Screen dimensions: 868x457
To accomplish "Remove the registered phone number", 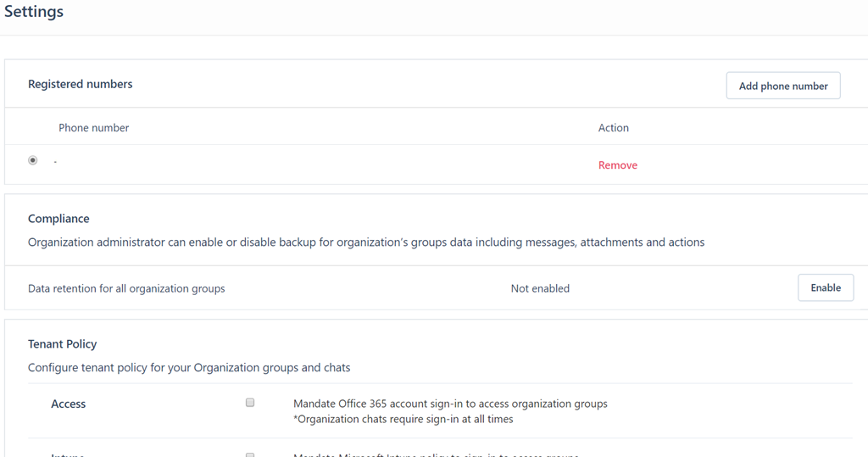I will [617, 165].
